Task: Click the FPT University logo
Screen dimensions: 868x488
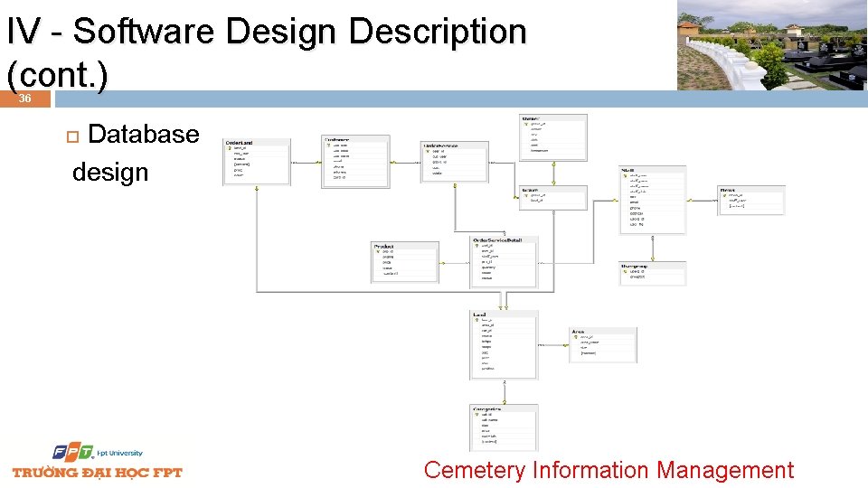Action: point(98,452)
